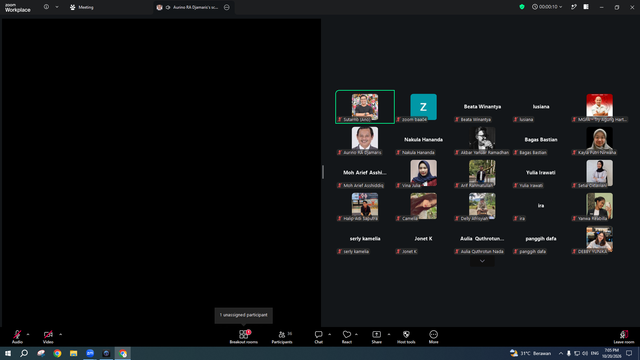Expand the Video options arrow

60,334
